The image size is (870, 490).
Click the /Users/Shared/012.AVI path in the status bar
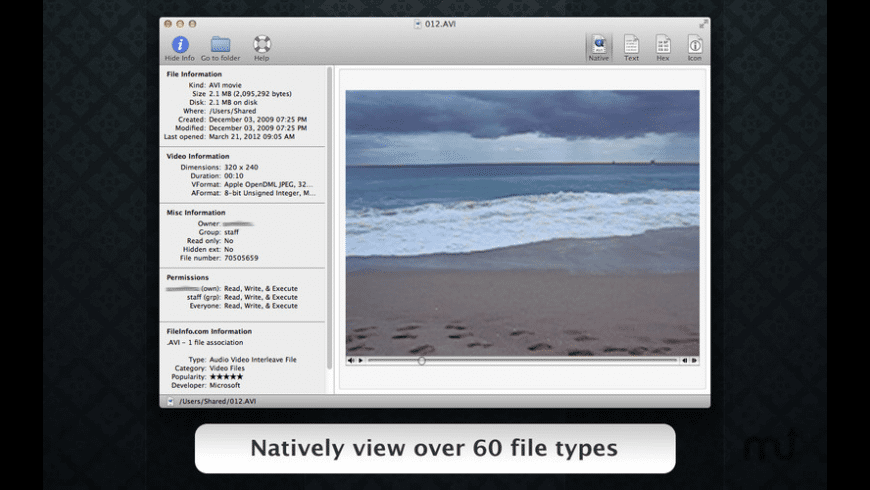(218, 401)
